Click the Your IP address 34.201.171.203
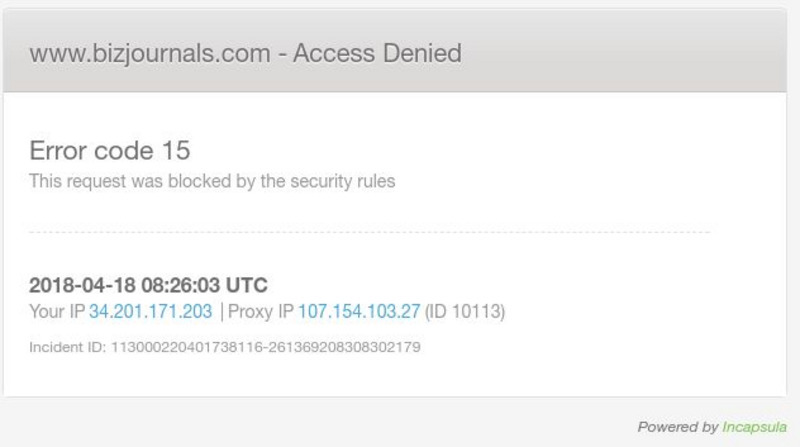This screenshot has width=800, height=447. coord(150,312)
